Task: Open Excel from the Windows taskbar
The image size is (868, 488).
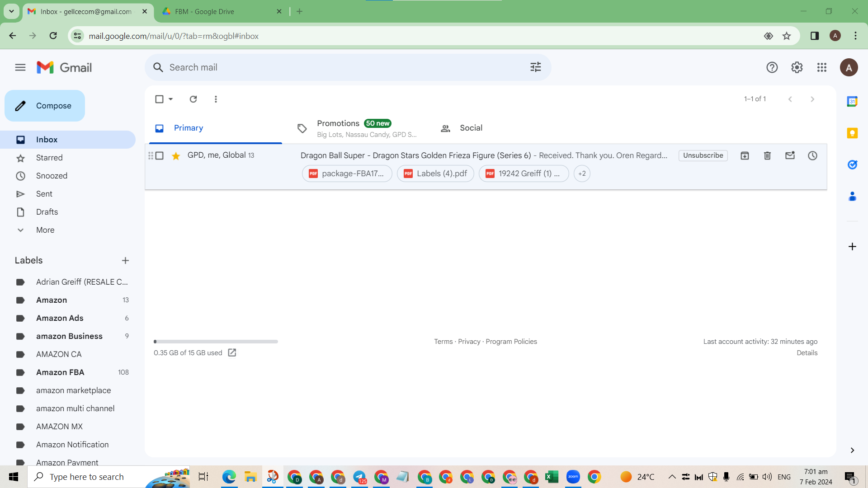Action: coord(552,477)
